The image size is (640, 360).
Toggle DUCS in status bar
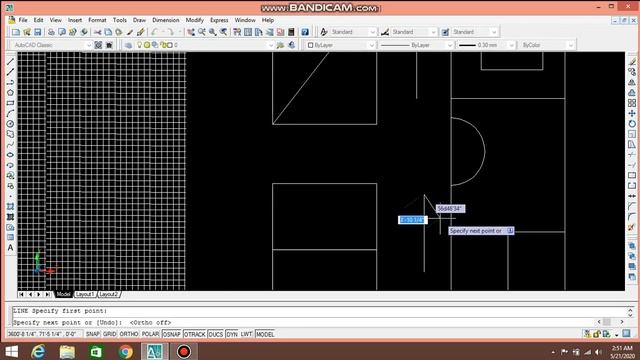coord(216,334)
